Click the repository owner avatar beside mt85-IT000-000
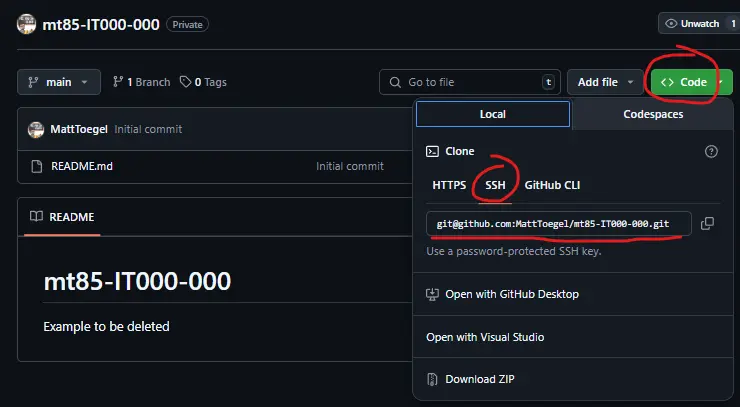 (x=26, y=24)
